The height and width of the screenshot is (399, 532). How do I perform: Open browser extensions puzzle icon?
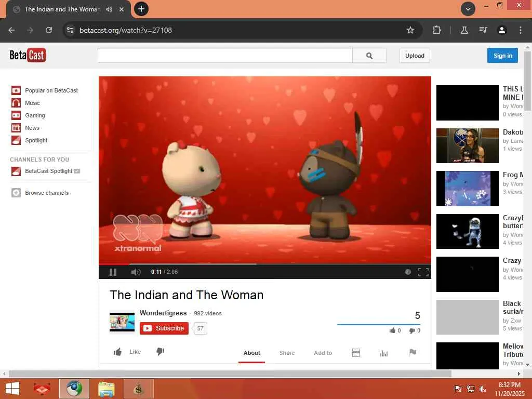coord(436,30)
